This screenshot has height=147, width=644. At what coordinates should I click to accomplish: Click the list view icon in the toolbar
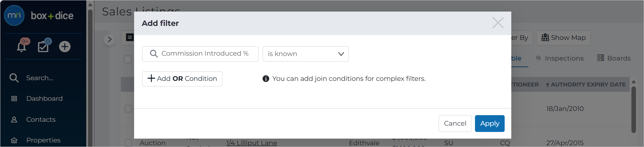pyautogui.click(x=130, y=37)
